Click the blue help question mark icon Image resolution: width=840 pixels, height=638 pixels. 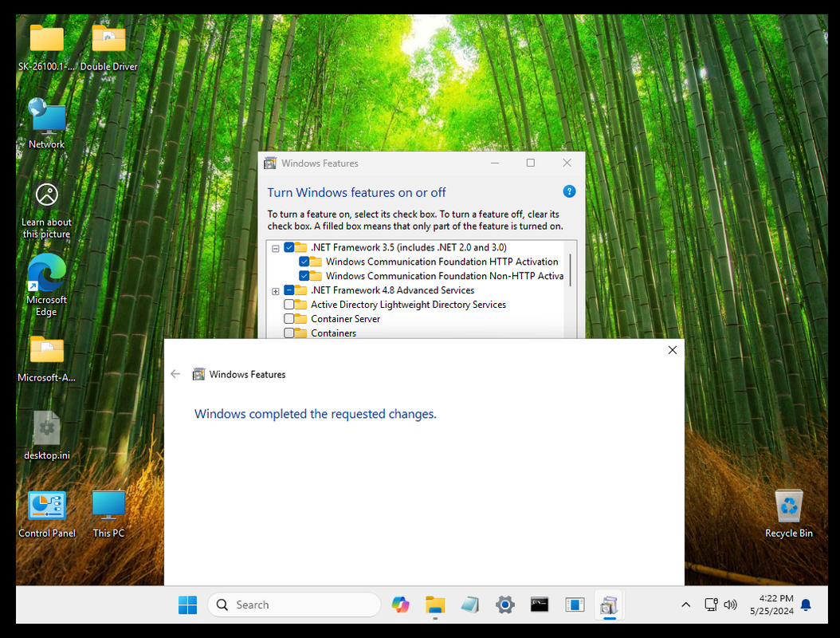point(569,191)
